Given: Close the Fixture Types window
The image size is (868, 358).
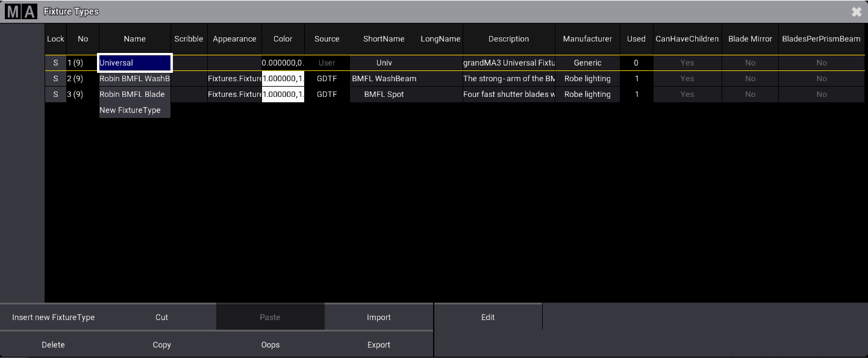Looking at the screenshot, I should pyautogui.click(x=856, y=12).
